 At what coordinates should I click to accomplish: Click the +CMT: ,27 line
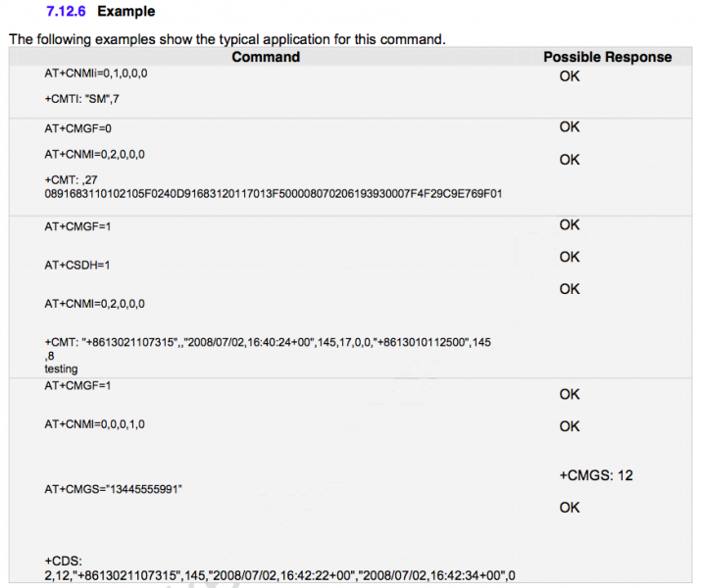71,180
